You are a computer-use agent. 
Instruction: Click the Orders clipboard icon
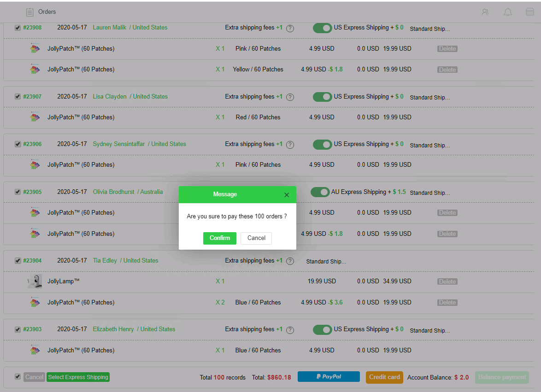coord(29,12)
